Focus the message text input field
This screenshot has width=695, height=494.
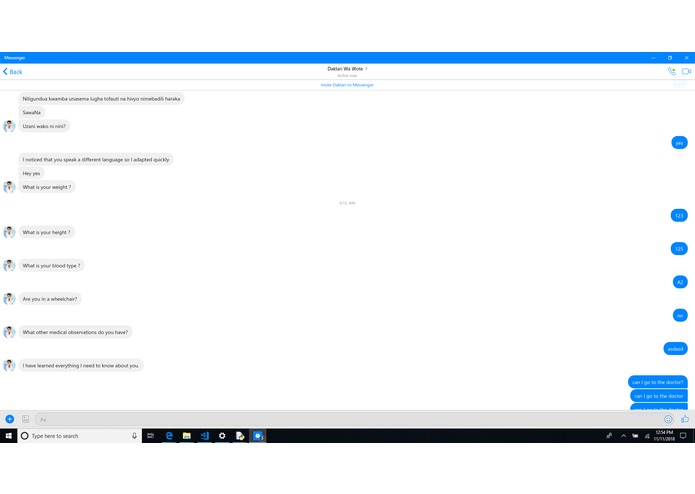(x=348, y=419)
